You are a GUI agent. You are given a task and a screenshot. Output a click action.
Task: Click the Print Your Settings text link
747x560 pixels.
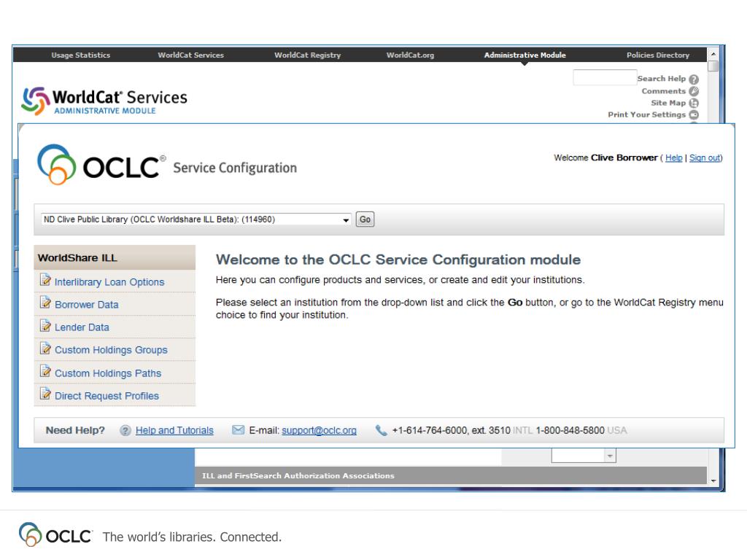tap(647, 114)
